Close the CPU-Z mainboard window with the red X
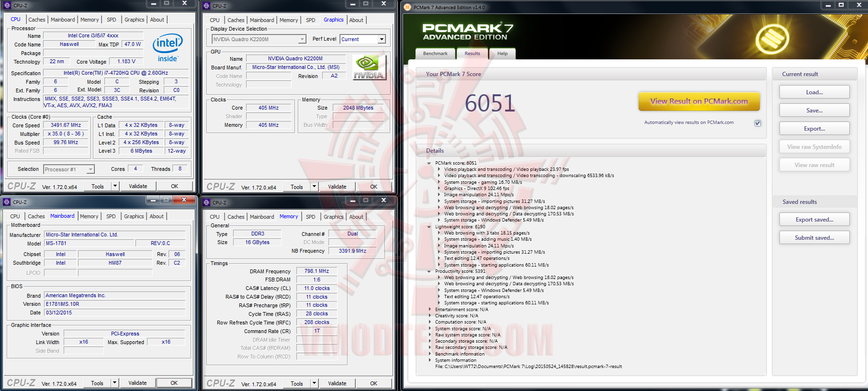 pyautogui.click(x=184, y=200)
